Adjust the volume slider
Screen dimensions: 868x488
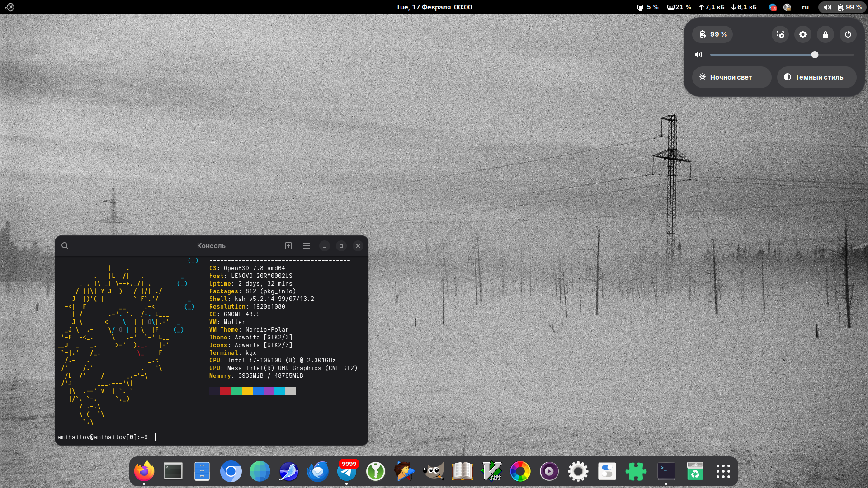pos(815,55)
